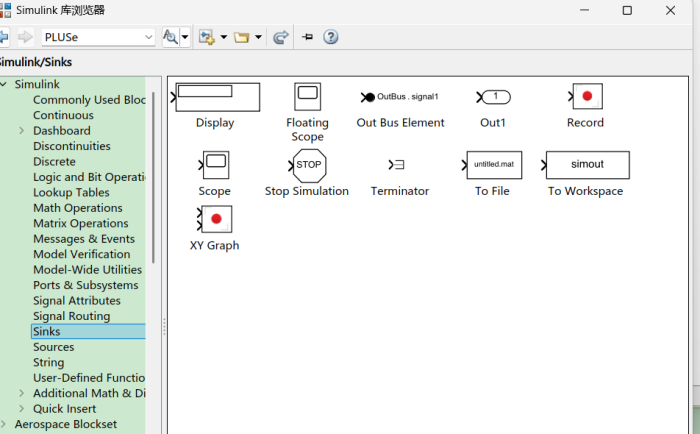
Task: Select the Display block icon
Action: (x=217, y=97)
